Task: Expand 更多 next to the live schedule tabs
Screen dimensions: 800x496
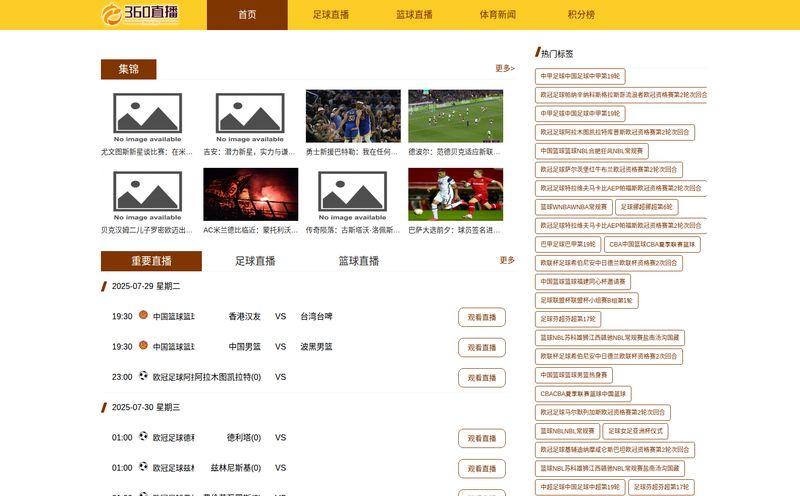Action: point(507,260)
